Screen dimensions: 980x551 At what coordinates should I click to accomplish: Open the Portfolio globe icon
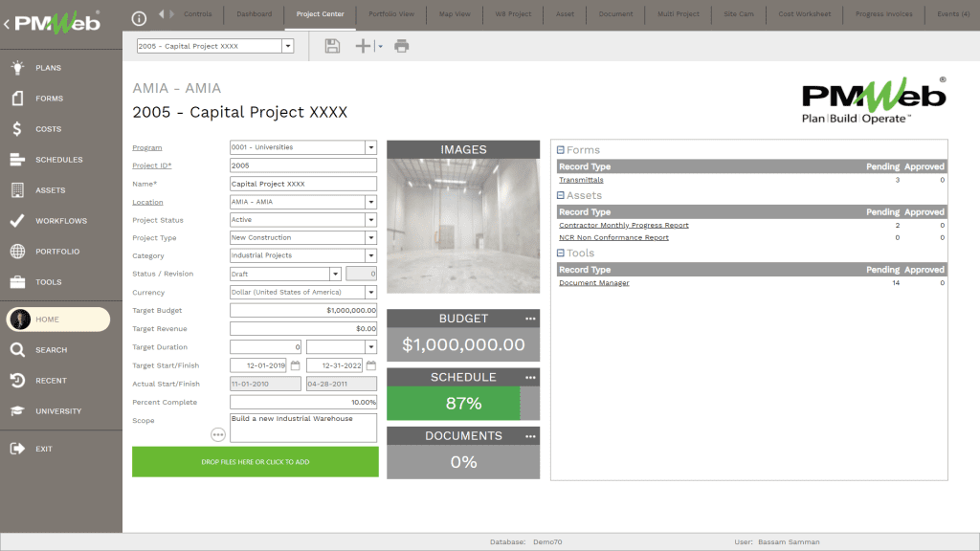(17, 252)
